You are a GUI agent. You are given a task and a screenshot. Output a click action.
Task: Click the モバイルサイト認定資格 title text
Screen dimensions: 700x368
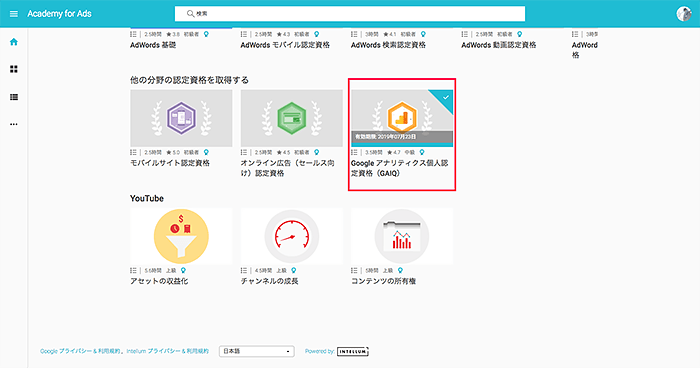point(170,163)
